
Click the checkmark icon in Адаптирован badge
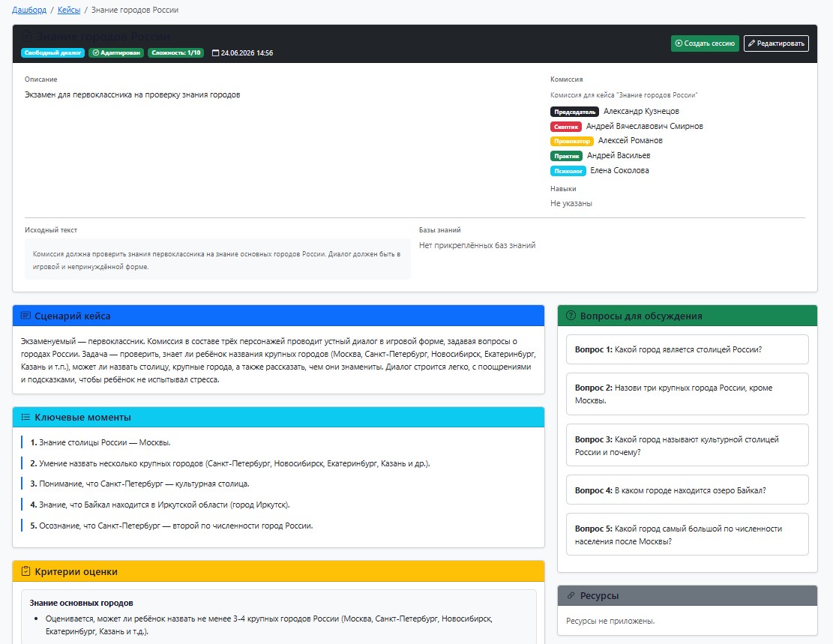coord(96,52)
